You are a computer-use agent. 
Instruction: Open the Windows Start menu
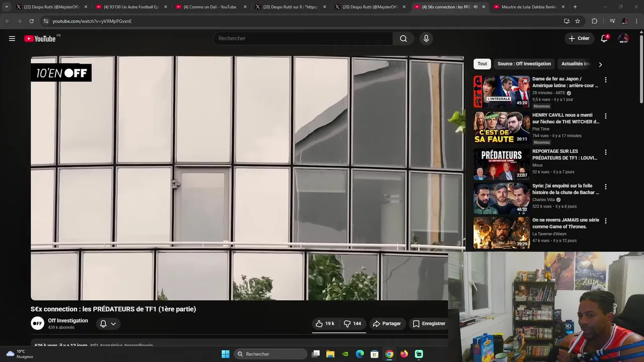click(225, 354)
